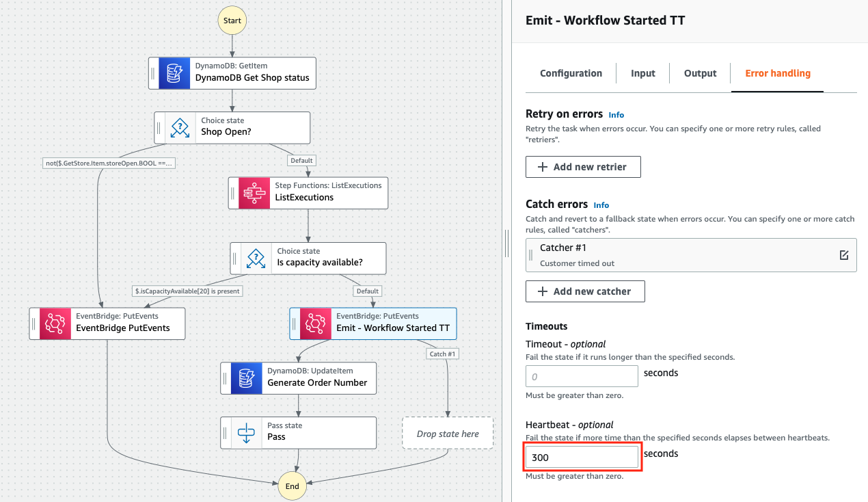Screen dimensions: 868x502
Task: Click the Start node in the workflow
Action: [232, 20]
